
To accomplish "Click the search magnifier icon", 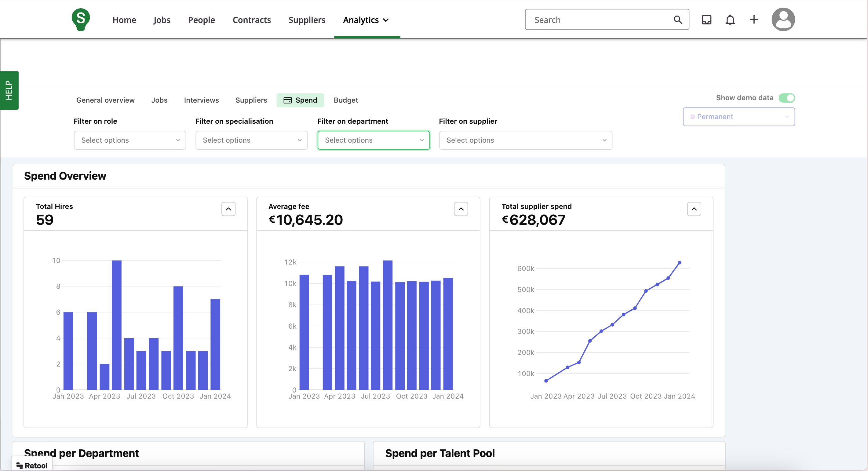I will click(x=678, y=20).
